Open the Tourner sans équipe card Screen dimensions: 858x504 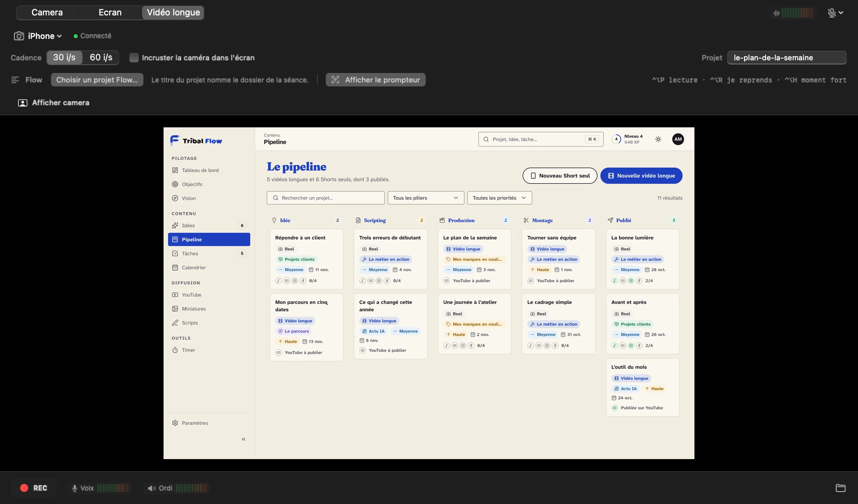(558, 259)
